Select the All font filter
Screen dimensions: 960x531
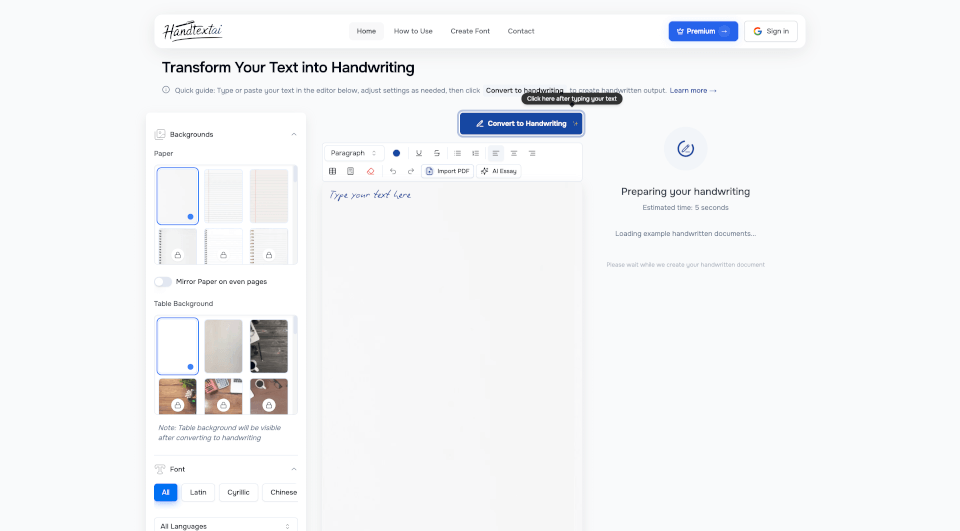[x=165, y=492]
